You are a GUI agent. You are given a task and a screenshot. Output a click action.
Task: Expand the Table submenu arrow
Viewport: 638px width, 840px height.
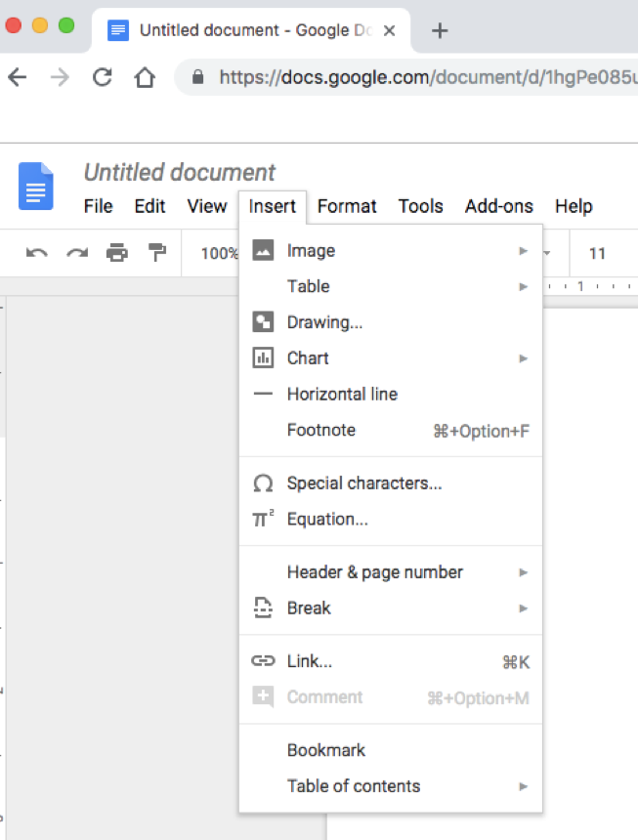click(524, 286)
